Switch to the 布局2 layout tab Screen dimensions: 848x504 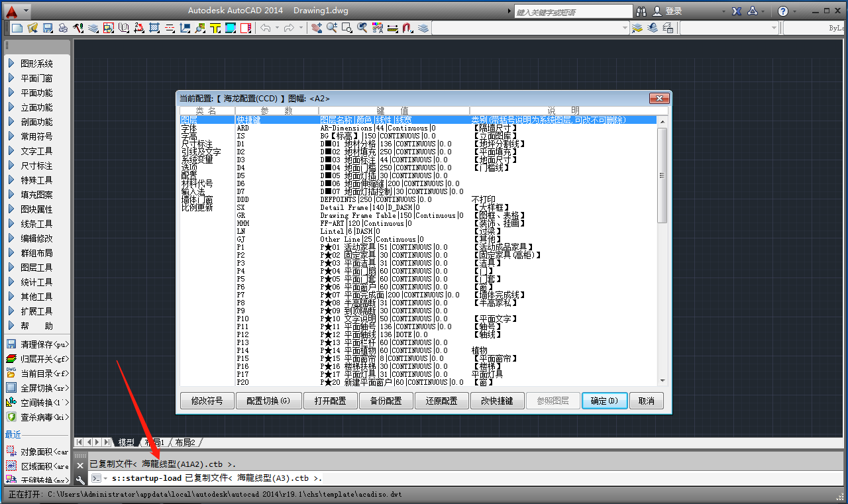[x=185, y=442]
